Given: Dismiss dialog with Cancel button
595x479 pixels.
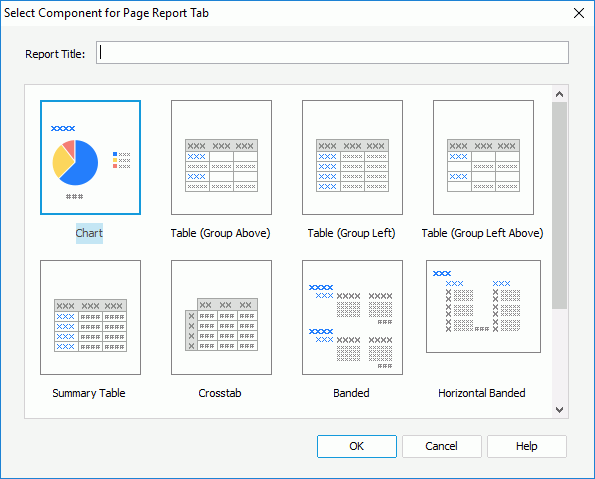Looking at the screenshot, I should (x=442, y=446).
